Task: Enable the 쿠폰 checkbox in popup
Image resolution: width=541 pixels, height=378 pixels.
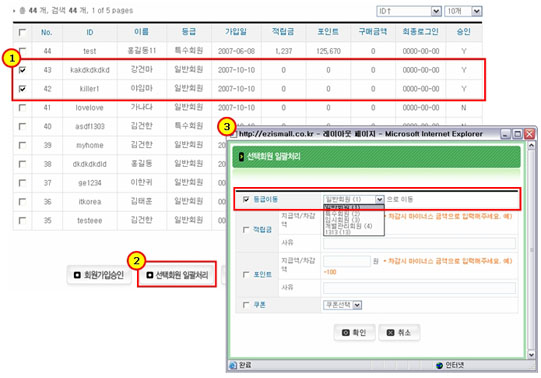Action: pyautogui.click(x=246, y=305)
